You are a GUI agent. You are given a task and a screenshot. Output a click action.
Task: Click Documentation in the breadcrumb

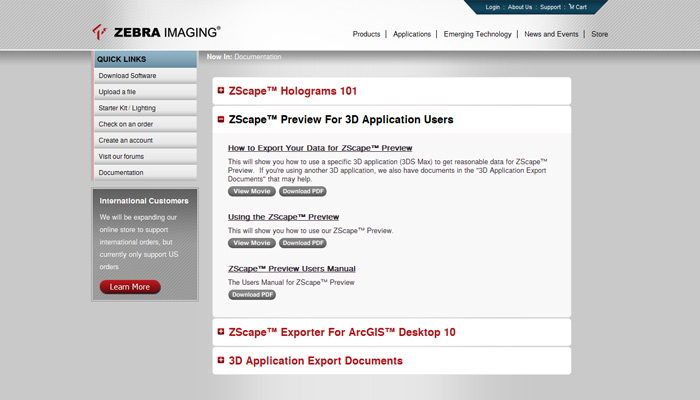(258, 57)
